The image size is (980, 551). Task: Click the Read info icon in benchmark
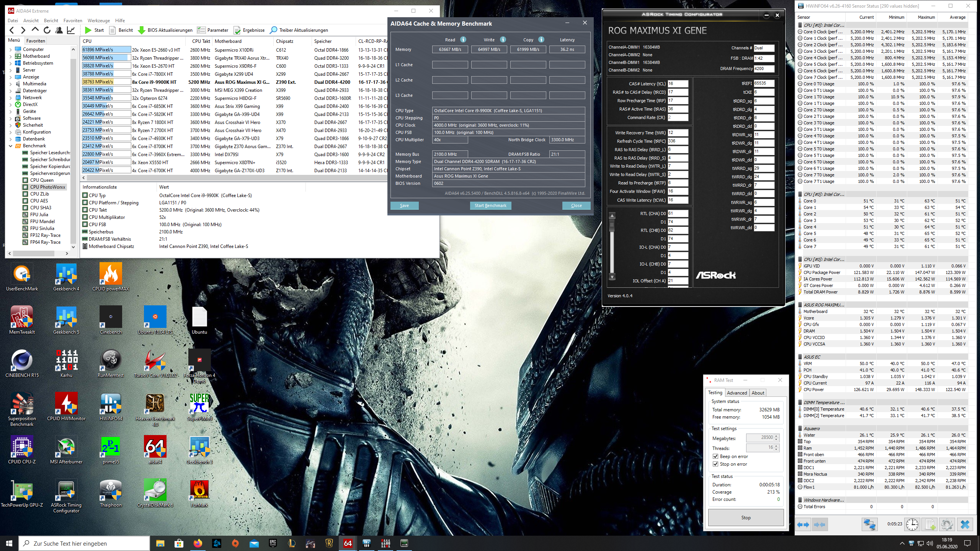click(463, 39)
